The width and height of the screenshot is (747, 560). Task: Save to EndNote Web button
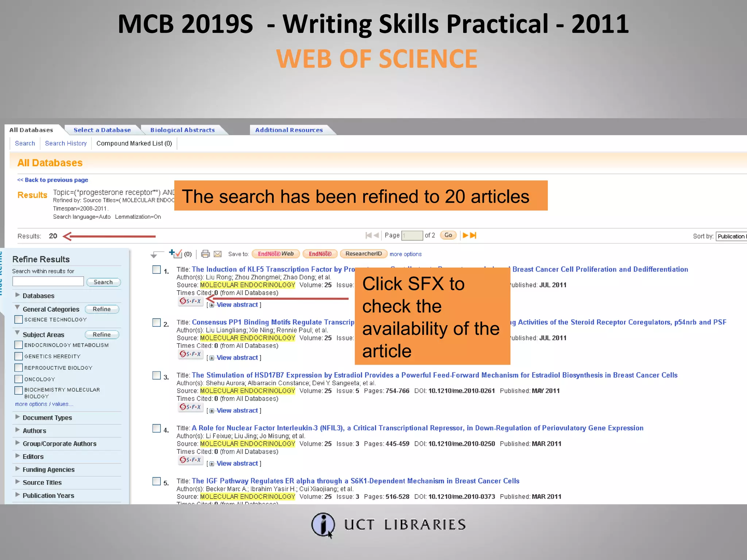pos(276,254)
